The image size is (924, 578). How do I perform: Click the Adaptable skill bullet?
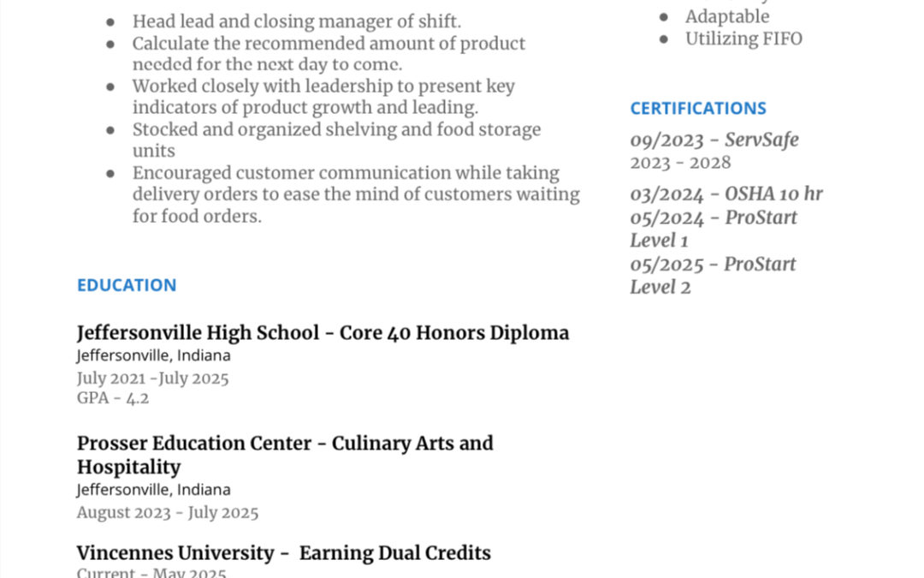point(727,16)
